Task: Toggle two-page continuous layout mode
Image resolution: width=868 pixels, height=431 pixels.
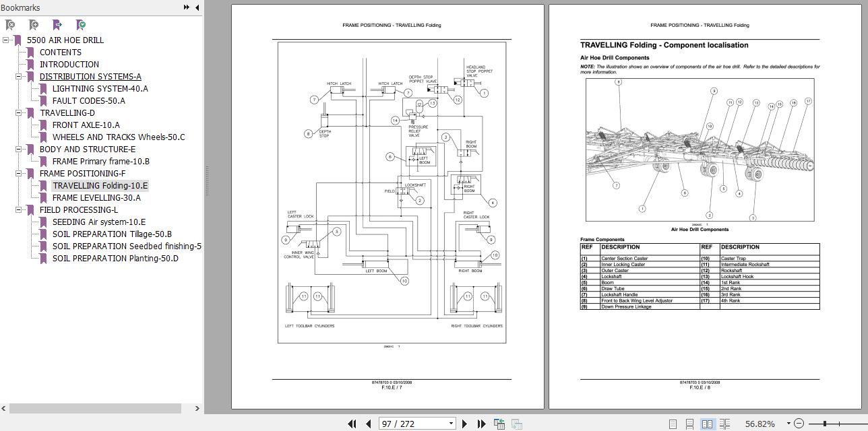Action: (724, 424)
